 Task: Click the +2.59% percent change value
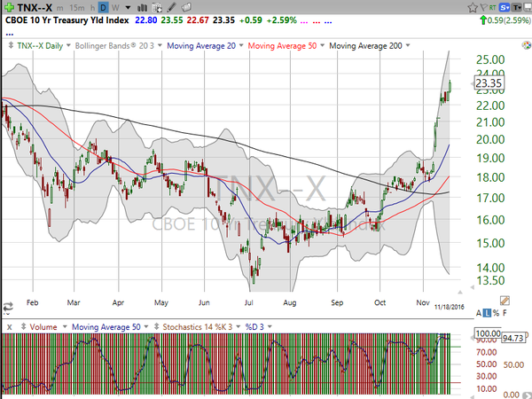[281, 20]
